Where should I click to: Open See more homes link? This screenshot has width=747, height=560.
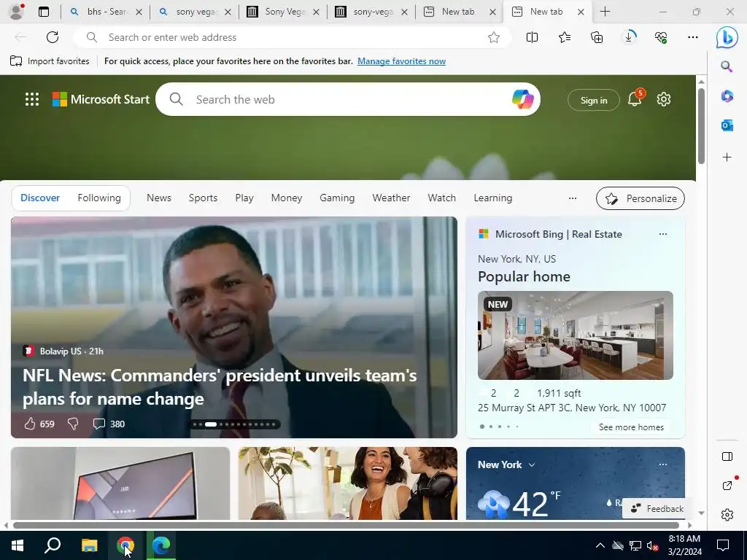631,427
